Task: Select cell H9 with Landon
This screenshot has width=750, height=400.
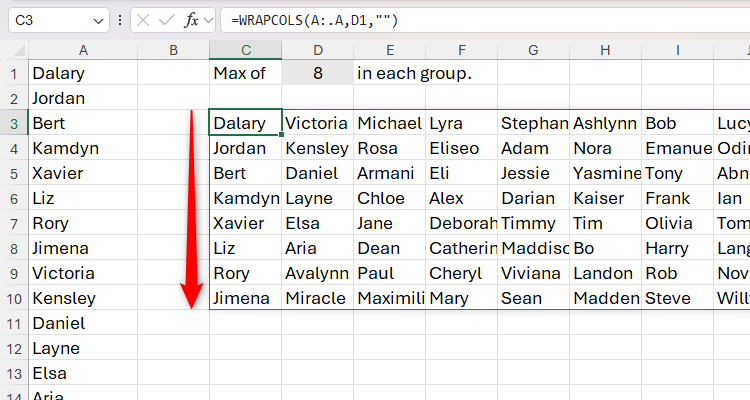Action: [606, 273]
